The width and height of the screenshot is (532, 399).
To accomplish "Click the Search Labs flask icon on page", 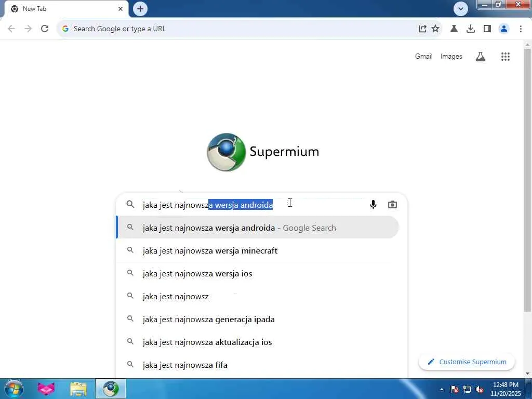I will pos(481,57).
